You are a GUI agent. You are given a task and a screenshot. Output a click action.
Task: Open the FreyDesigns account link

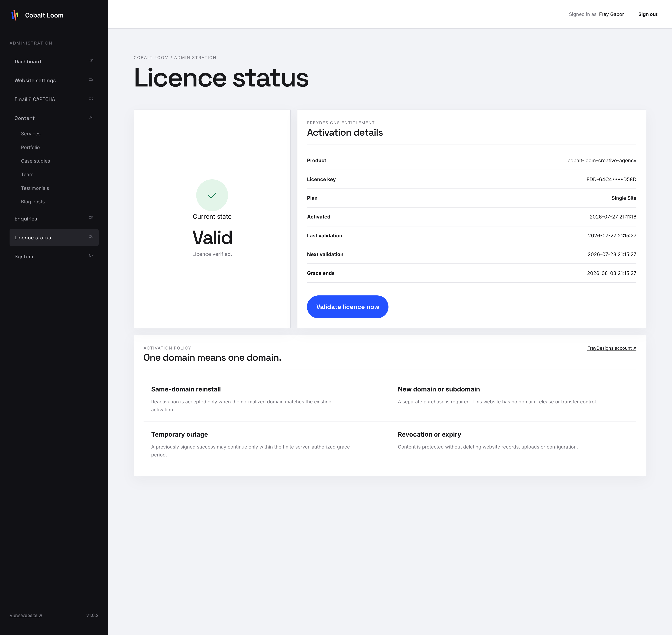[x=611, y=348]
